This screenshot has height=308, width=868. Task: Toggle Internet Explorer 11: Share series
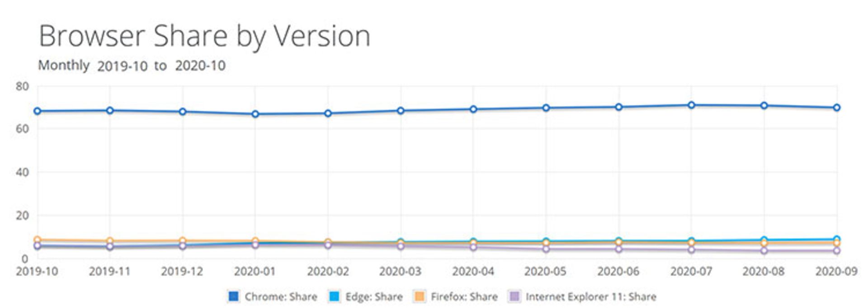(591, 297)
